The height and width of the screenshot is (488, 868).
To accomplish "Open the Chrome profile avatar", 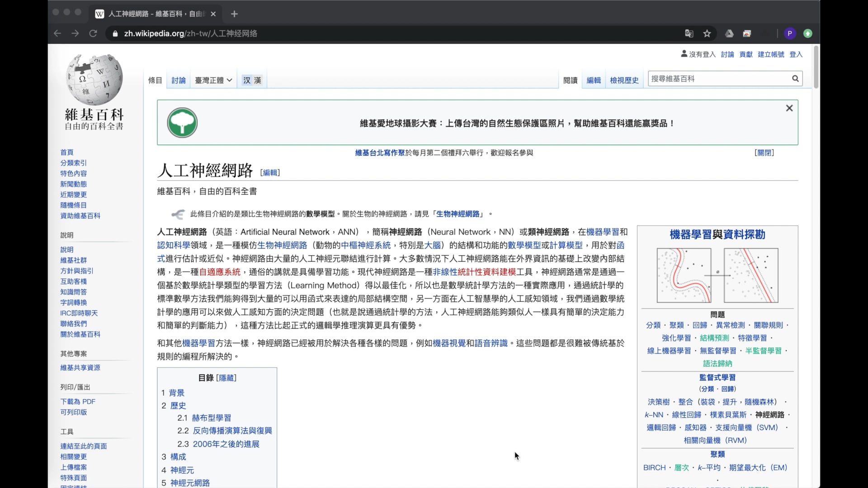I will pyautogui.click(x=790, y=33).
